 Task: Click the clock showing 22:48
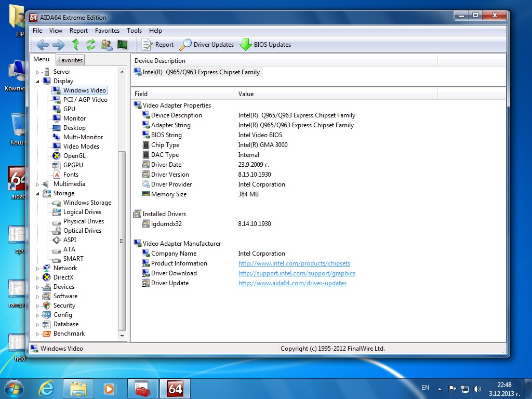[x=504, y=385]
